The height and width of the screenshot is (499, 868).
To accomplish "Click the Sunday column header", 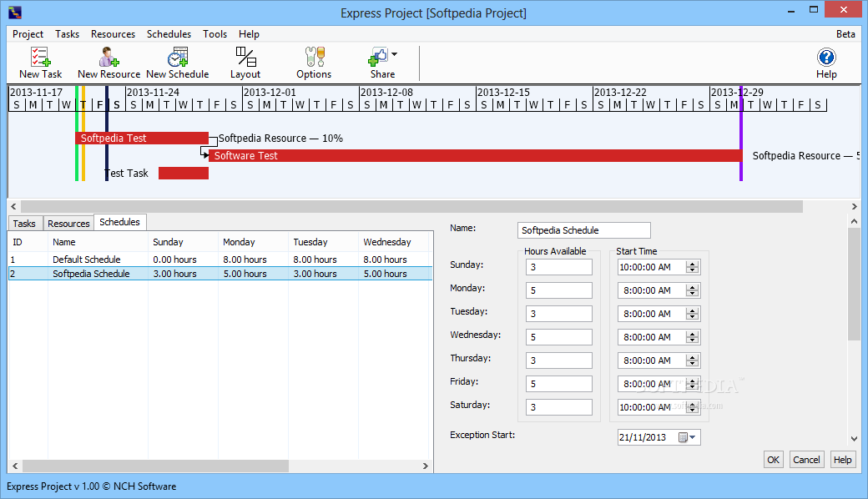I will point(184,242).
